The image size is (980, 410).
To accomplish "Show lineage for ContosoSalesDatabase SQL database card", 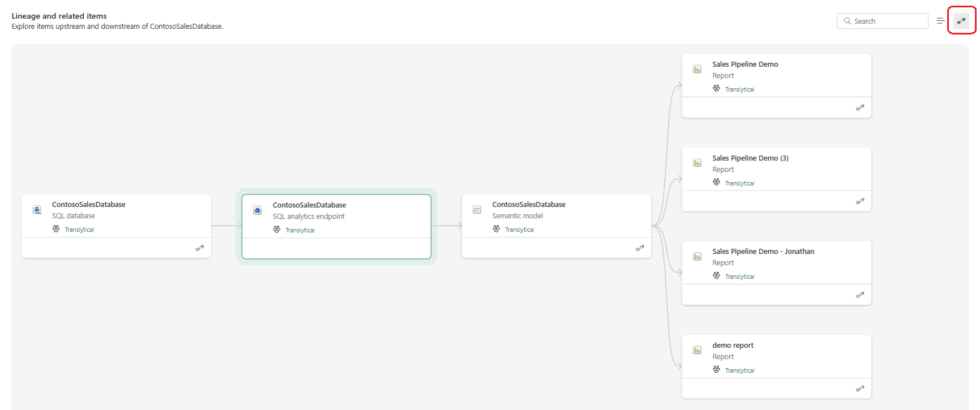I will click(x=200, y=248).
